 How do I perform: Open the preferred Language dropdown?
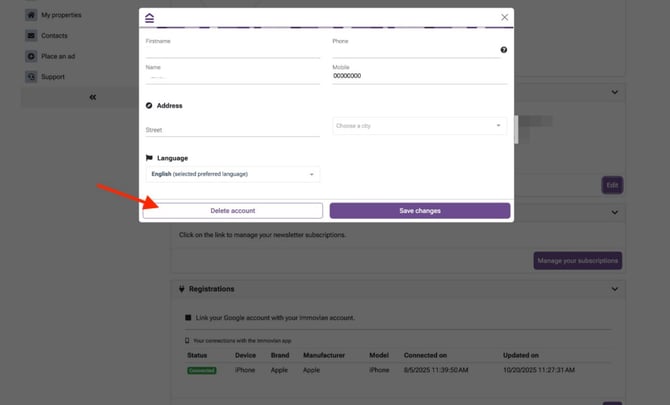coord(232,174)
